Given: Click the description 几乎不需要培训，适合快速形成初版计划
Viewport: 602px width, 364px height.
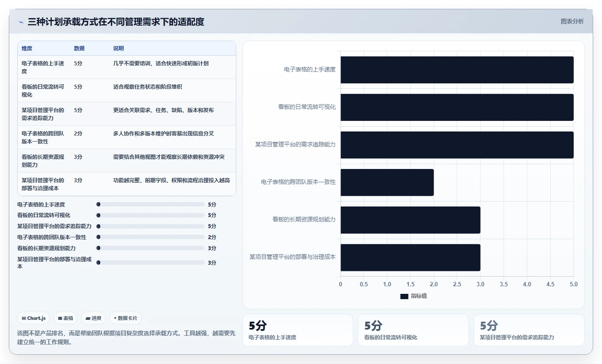Looking at the screenshot, I should tap(161, 64).
